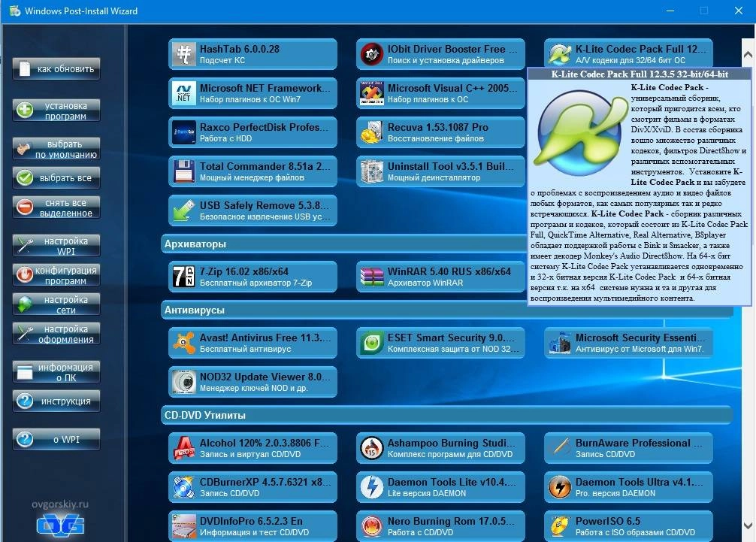Click the BurnAware Professional icon

(x=560, y=447)
